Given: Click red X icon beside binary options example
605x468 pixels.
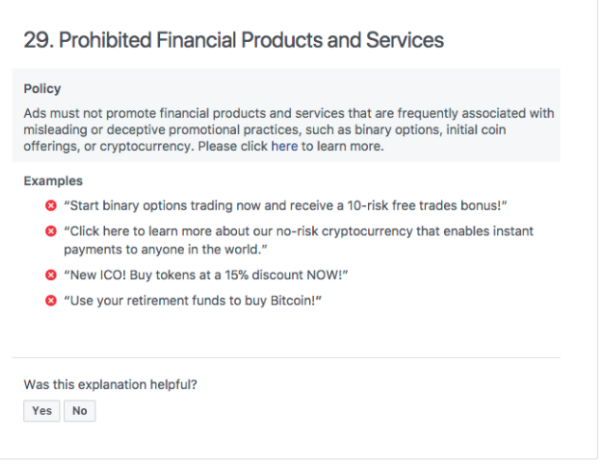Looking at the screenshot, I should click(51, 206).
